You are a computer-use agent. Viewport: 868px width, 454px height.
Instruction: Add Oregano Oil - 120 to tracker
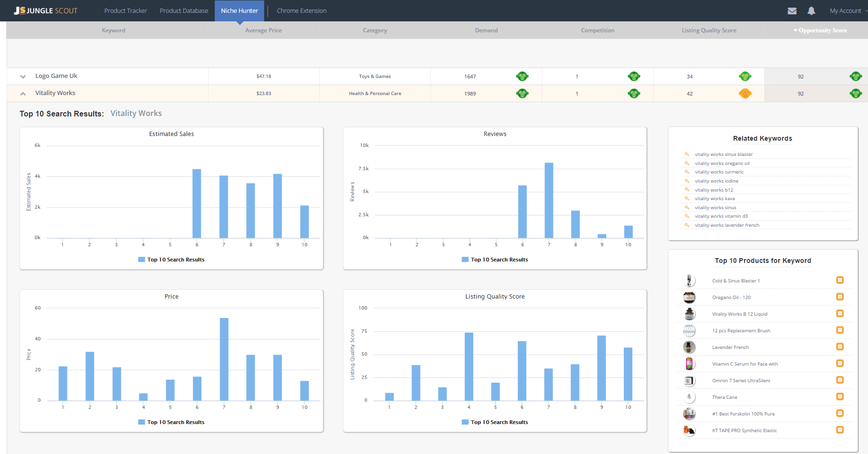pos(840,297)
